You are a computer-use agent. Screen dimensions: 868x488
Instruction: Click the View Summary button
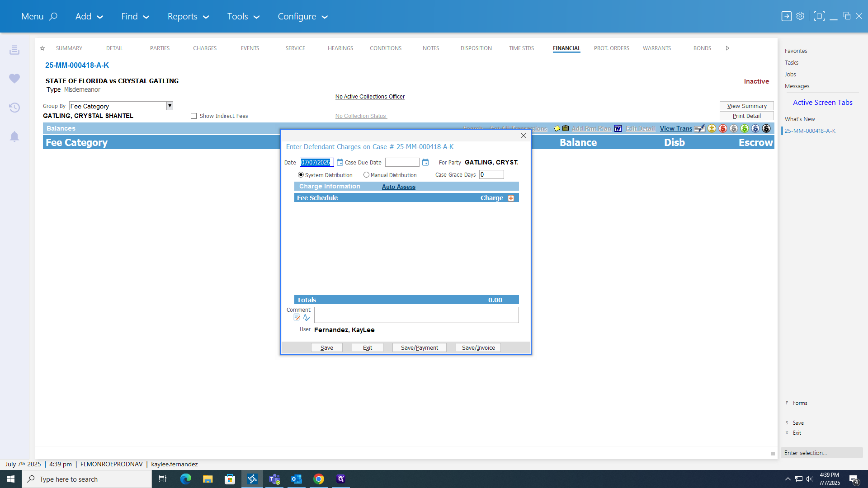pyautogui.click(x=747, y=106)
